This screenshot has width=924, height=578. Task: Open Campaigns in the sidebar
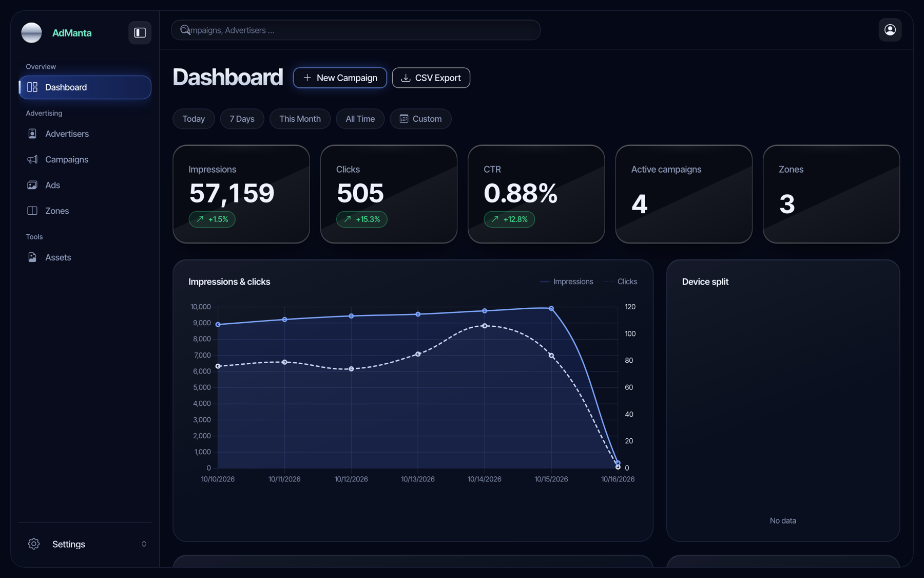pyautogui.click(x=85, y=159)
